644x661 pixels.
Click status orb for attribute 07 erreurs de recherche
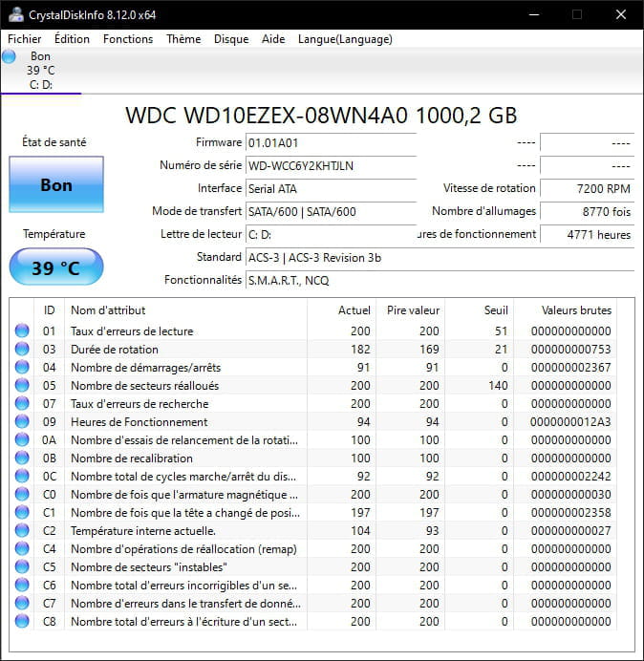click(22, 403)
